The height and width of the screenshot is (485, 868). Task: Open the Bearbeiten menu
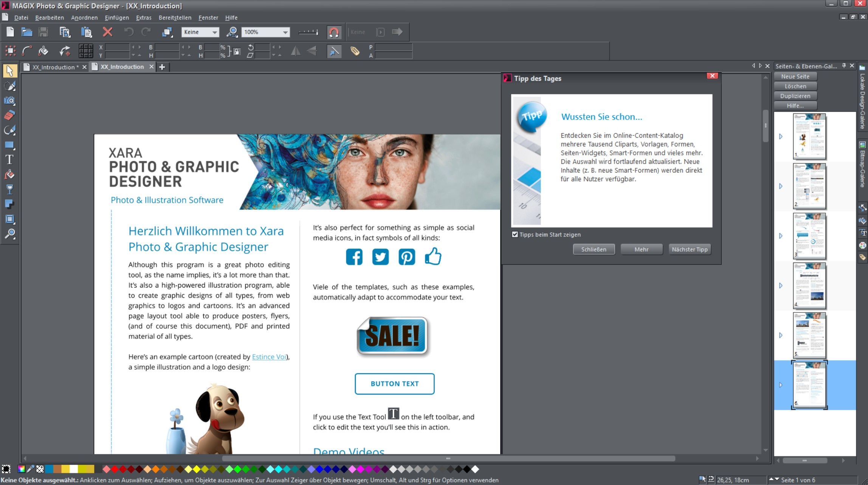coord(50,17)
